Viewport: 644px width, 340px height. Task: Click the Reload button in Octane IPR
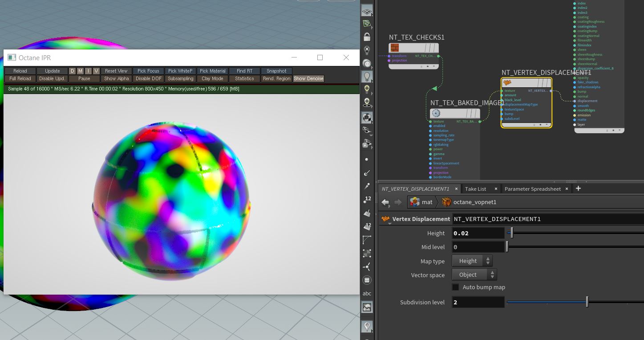pos(20,71)
